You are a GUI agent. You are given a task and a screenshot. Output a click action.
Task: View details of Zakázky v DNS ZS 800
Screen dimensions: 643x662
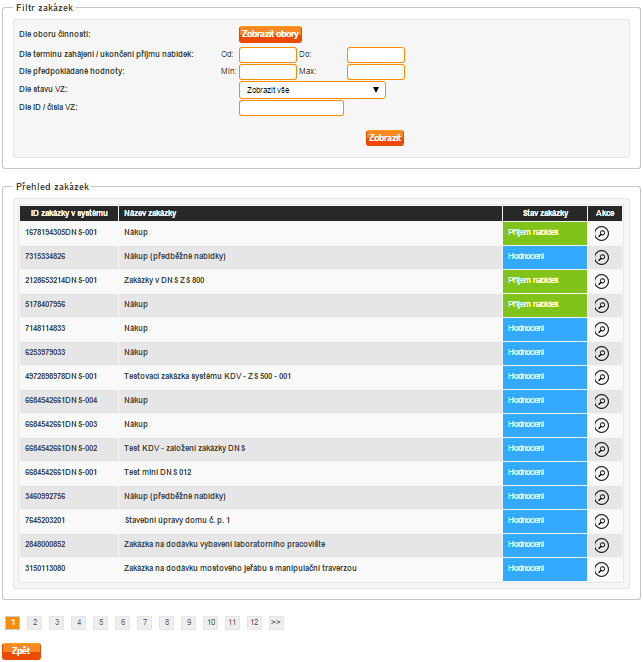coord(602,281)
